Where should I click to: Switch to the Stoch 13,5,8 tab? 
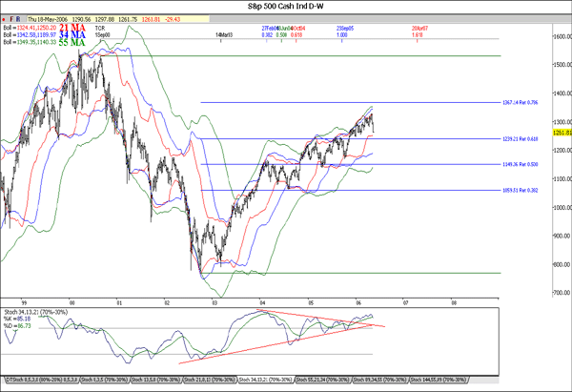(x=156, y=380)
